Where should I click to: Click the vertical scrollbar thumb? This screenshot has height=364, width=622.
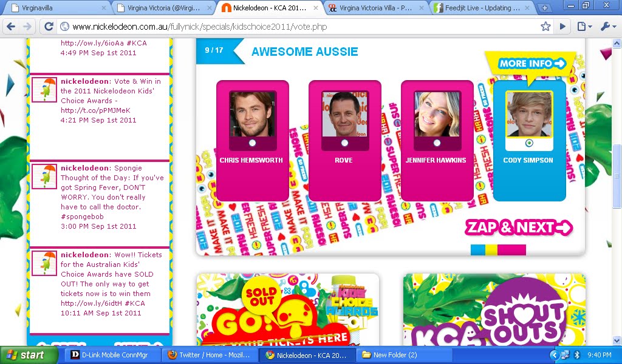click(617, 177)
